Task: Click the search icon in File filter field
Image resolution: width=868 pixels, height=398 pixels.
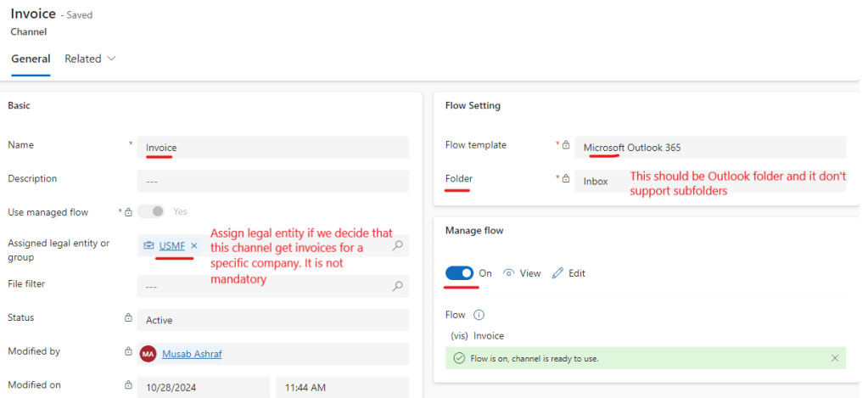Action: [397, 287]
